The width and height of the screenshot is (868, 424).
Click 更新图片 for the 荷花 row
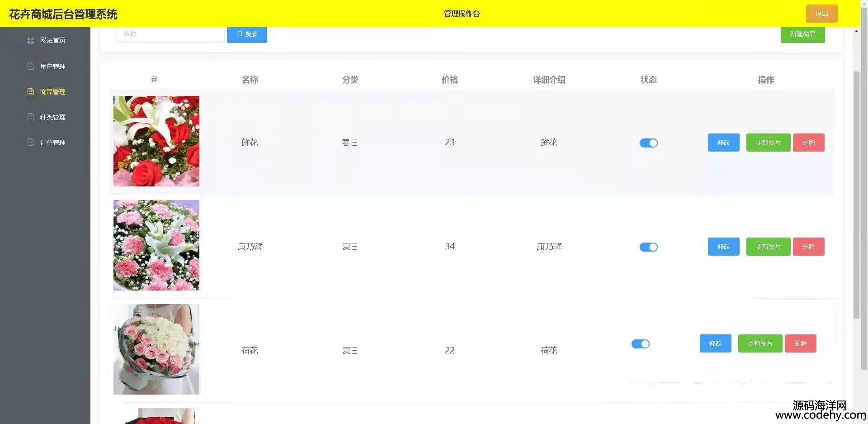(x=760, y=343)
